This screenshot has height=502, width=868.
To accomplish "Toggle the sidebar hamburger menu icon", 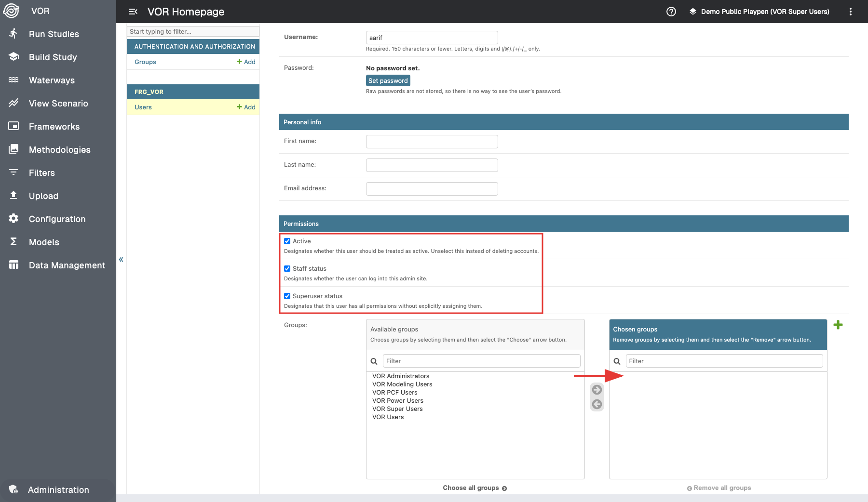I will pos(133,12).
